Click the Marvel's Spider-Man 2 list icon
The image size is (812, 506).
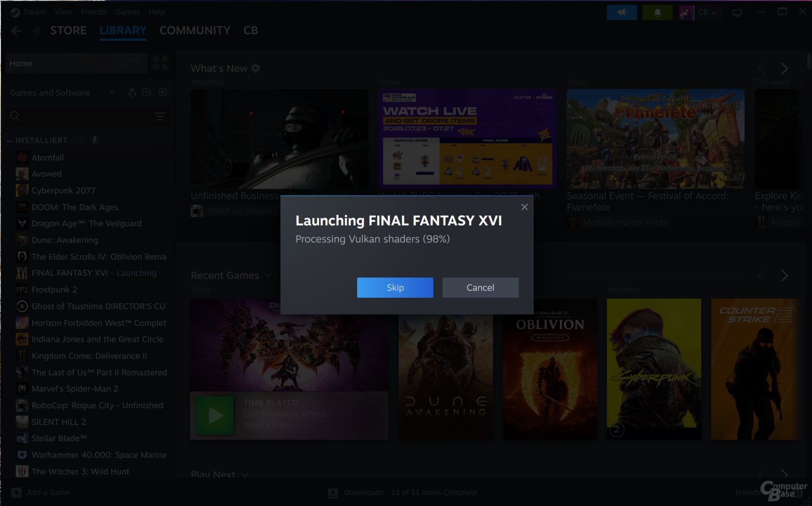coord(22,389)
